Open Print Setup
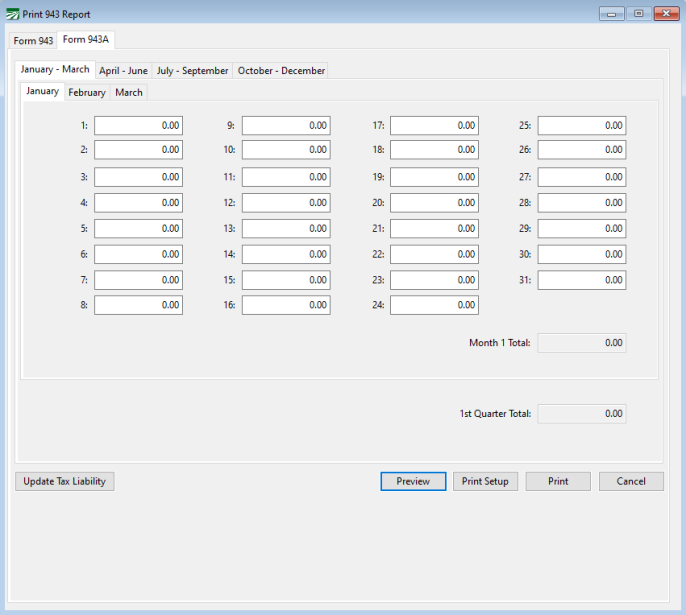 (x=485, y=481)
